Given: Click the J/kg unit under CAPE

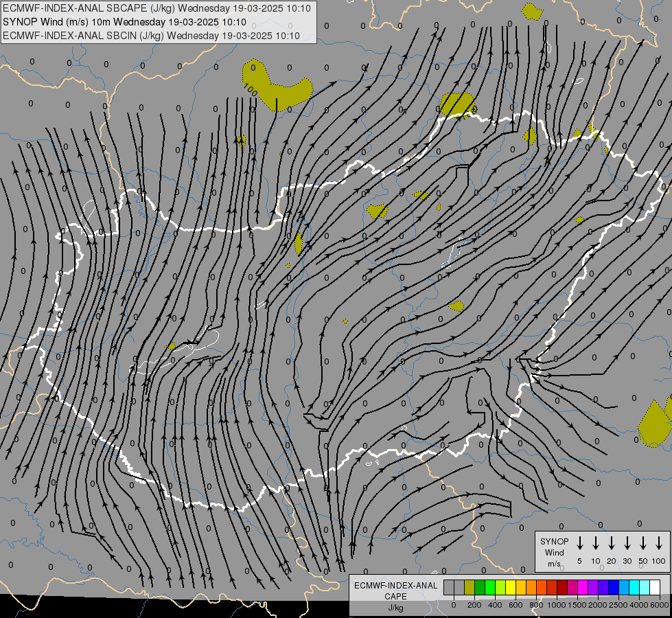Looking at the screenshot, I should 395,607.
